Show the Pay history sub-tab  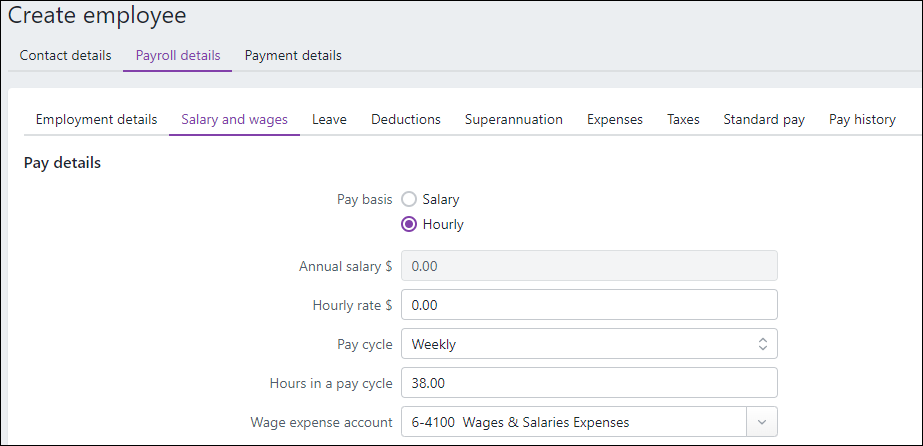point(862,120)
